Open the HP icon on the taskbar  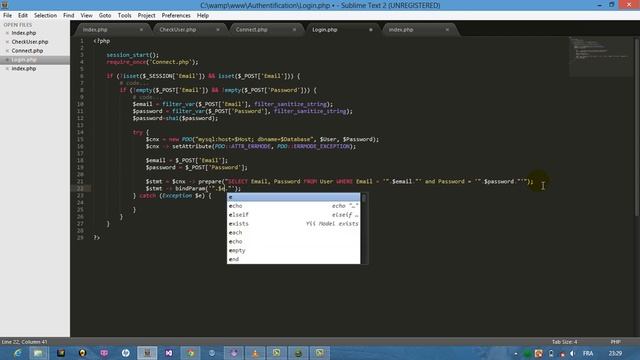click(x=125, y=353)
